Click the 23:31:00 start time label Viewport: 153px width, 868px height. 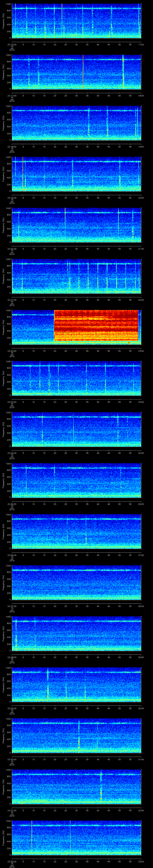12,810
